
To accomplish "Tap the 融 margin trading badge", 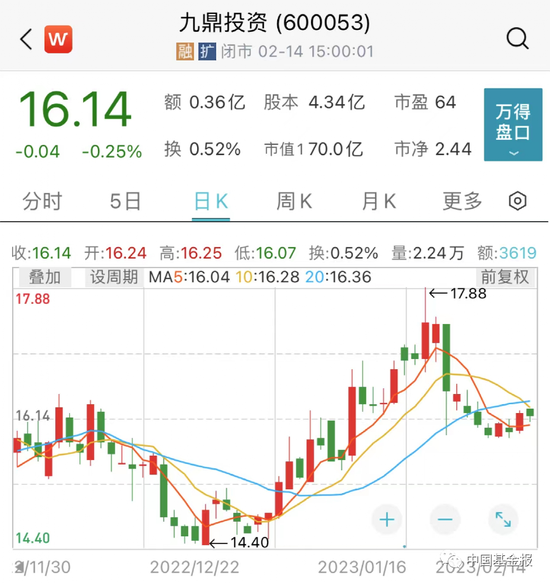I will [185, 52].
